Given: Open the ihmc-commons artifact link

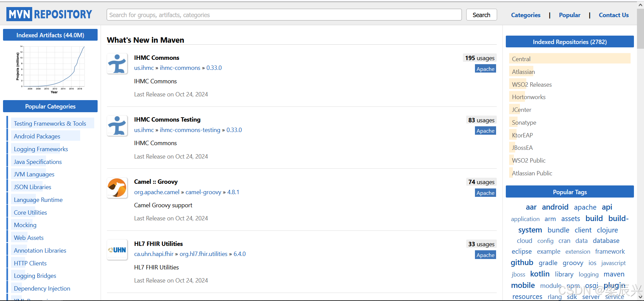Looking at the screenshot, I should pos(180,68).
